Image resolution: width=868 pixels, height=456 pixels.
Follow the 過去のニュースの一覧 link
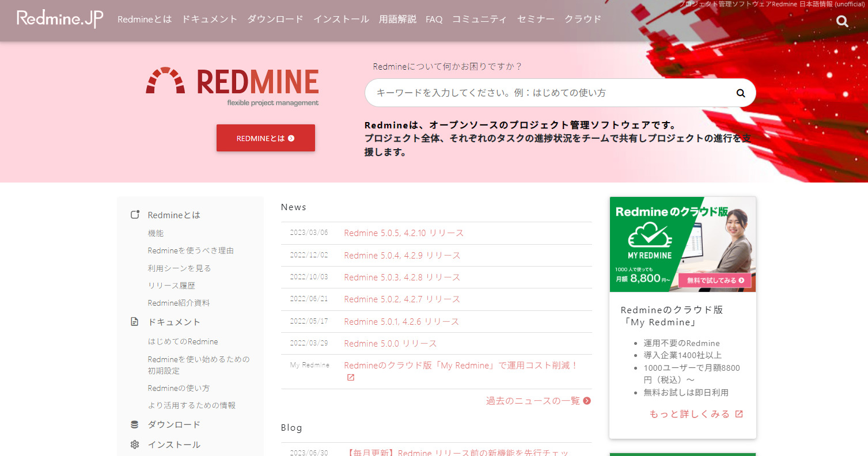pyautogui.click(x=533, y=401)
